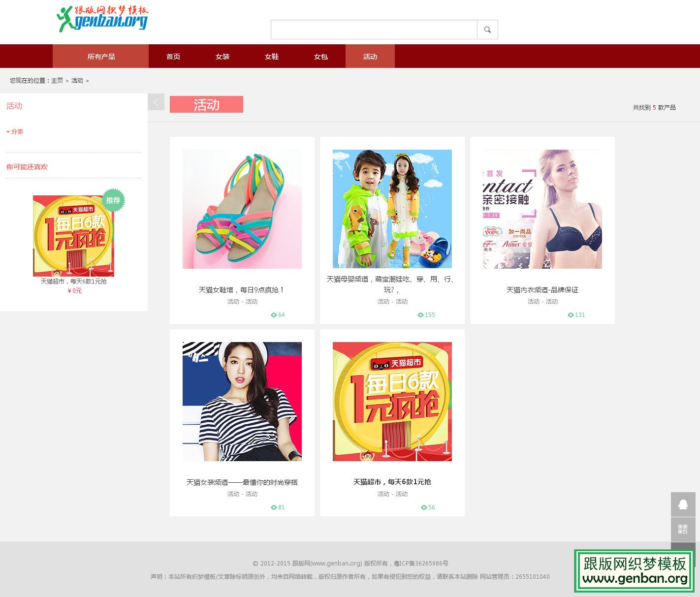Collapse sidebar with left arrow icon

point(156,102)
